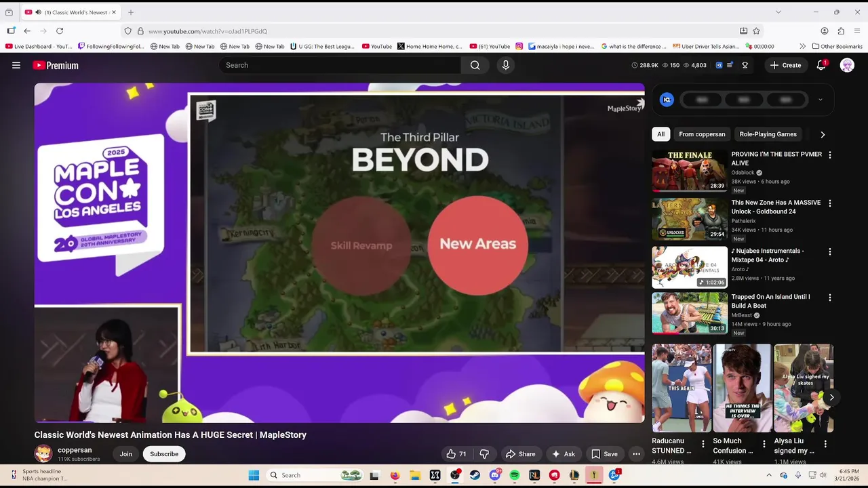Viewport: 868px width, 488px height.
Task: Show hidden system tray icons
Action: tap(768, 475)
